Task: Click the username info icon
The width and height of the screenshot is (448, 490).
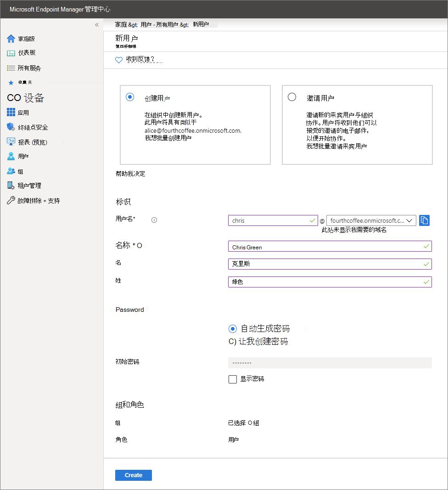Action: pyautogui.click(x=154, y=220)
